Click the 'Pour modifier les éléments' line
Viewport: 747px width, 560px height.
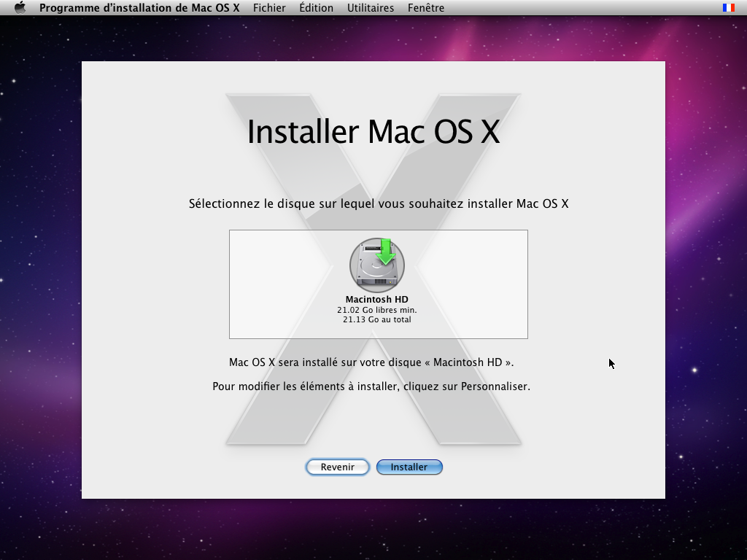click(x=371, y=386)
